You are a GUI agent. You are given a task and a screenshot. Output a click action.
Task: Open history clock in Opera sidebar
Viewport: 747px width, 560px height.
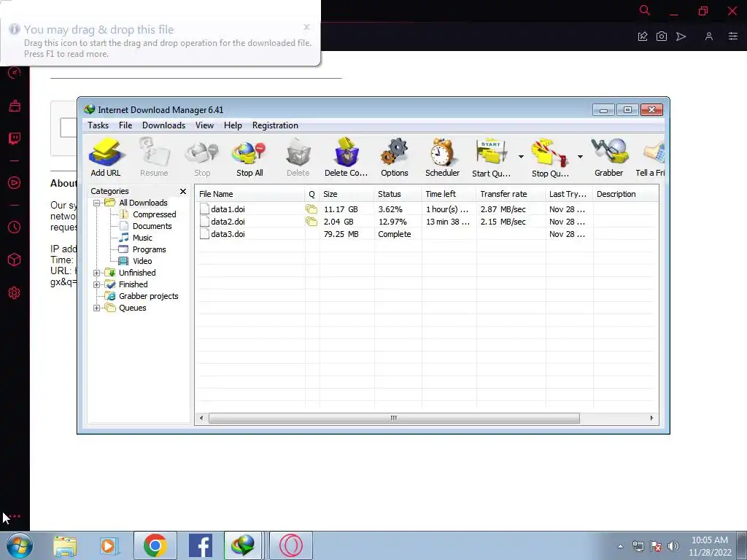(15, 227)
